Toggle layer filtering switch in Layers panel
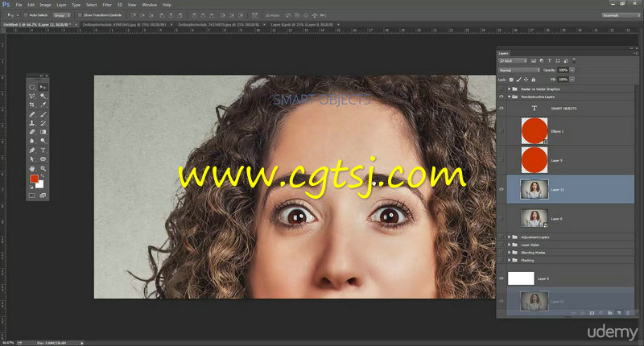The height and width of the screenshot is (346, 644). coord(574,60)
